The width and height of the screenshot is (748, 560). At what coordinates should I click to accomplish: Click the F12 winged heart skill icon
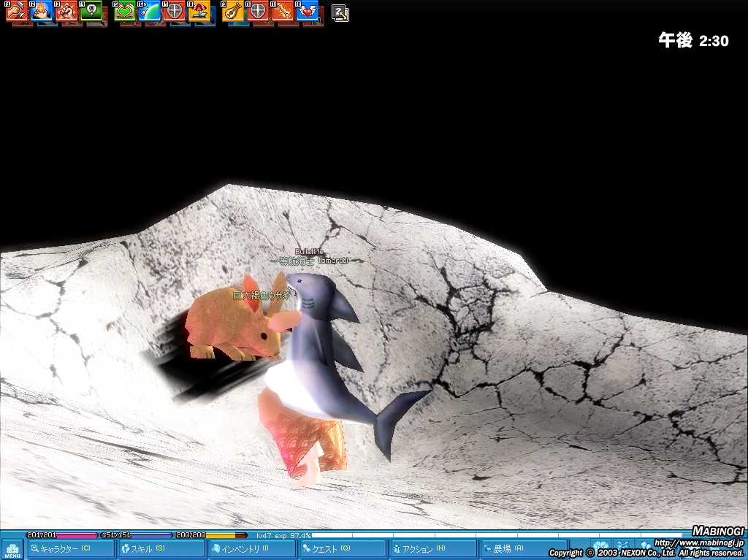pyautogui.click(x=307, y=10)
